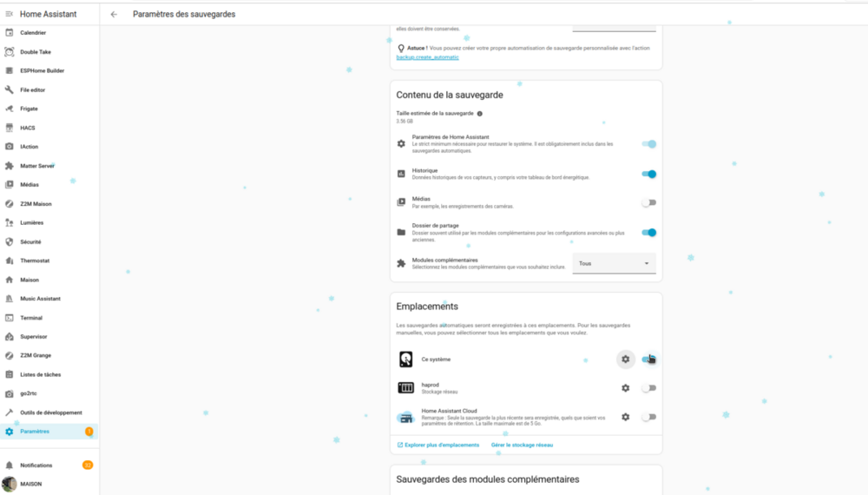Click the IAction camera icon
Image resolution: width=868 pixels, height=495 pixels.
pyautogui.click(x=10, y=147)
